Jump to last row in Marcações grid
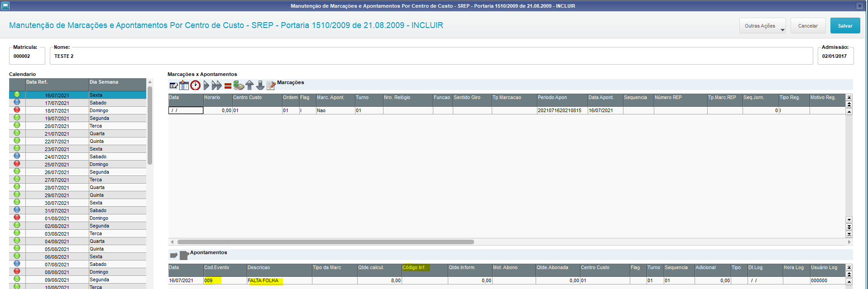This screenshot has height=289, width=868. [x=849, y=234]
